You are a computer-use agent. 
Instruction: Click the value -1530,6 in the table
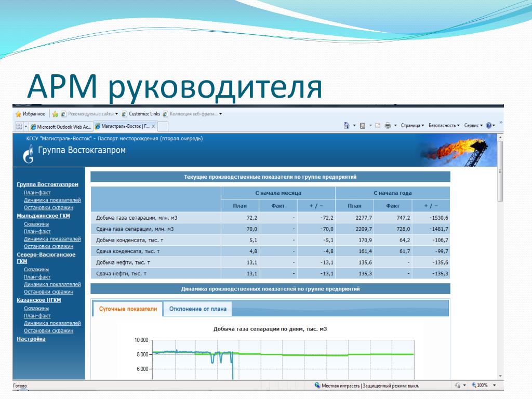[x=438, y=218]
